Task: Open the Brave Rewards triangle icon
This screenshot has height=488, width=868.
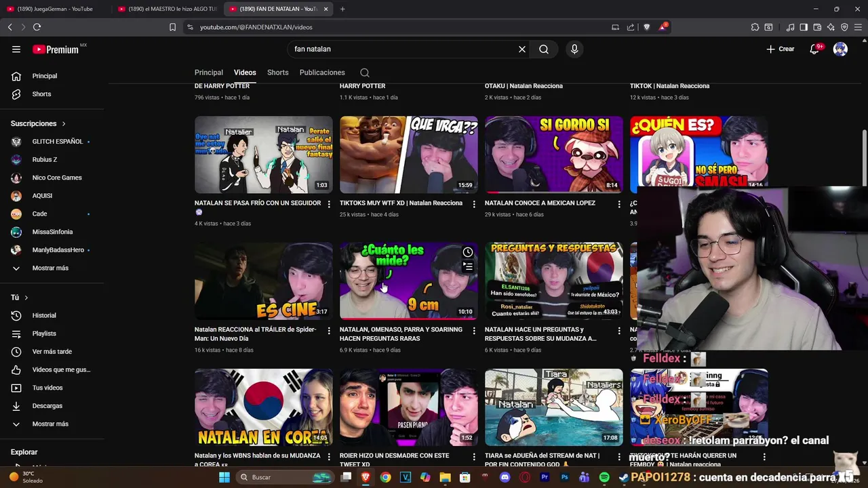Action: click(x=663, y=27)
